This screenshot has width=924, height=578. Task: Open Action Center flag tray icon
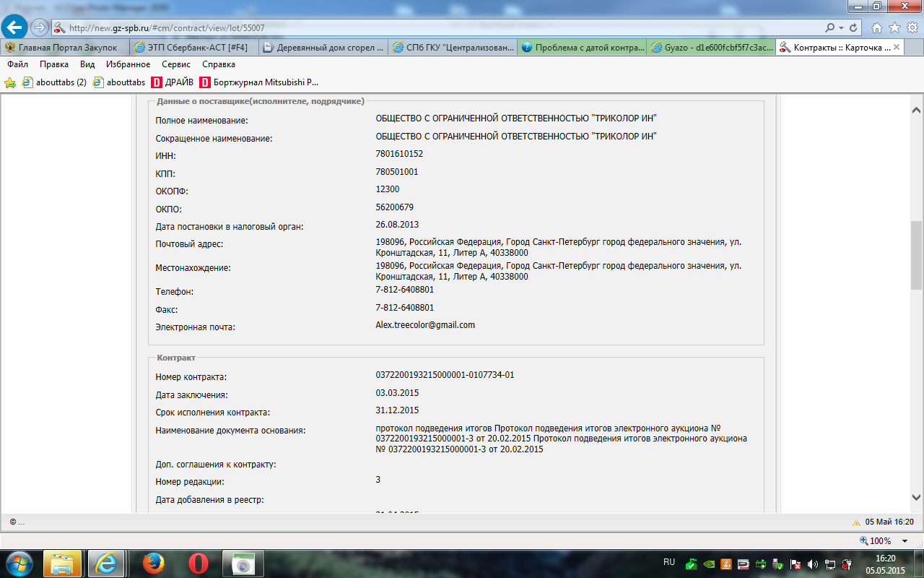(796, 564)
